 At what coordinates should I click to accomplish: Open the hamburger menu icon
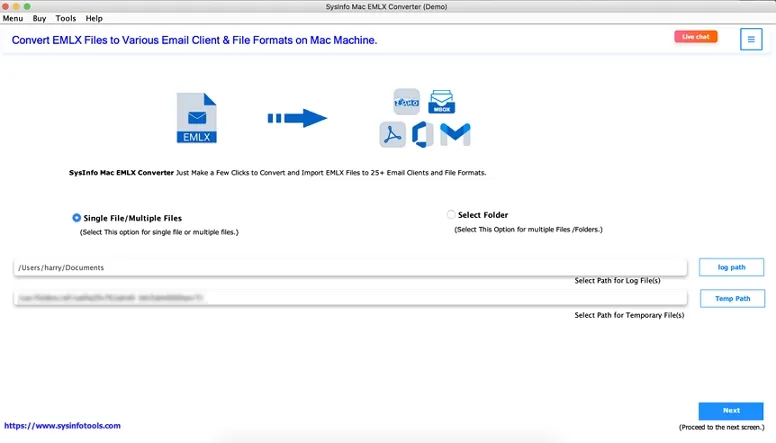click(751, 39)
